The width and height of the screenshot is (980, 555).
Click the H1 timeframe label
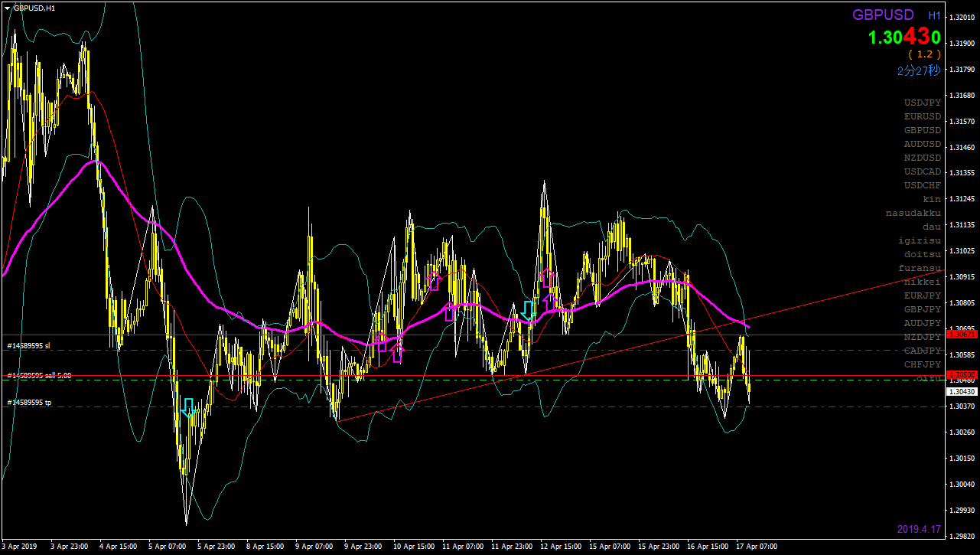pos(934,15)
